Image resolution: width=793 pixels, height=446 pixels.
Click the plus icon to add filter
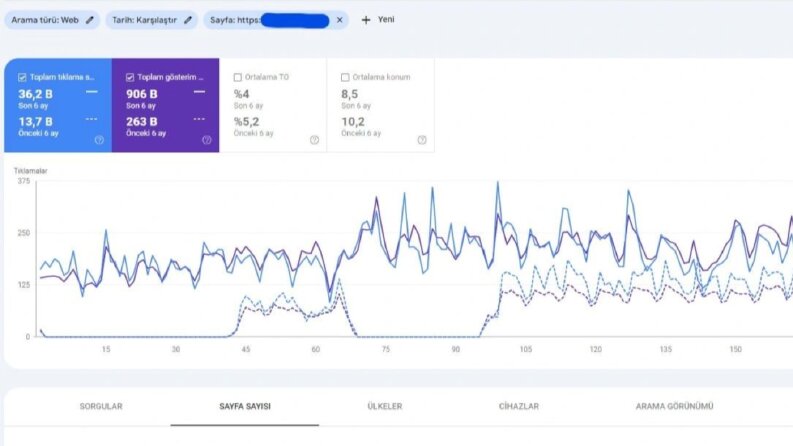click(366, 20)
